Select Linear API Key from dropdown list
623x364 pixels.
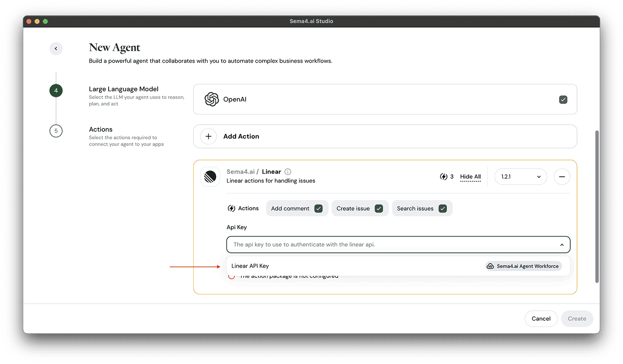pyautogui.click(x=250, y=266)
